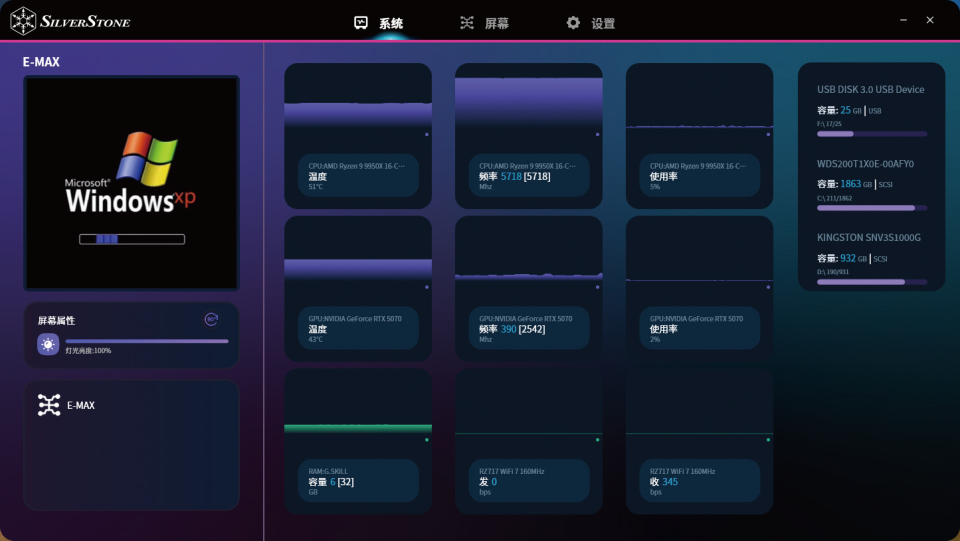Click the 90° rotate icon in 屏幕属性
The height and width of the screenshot is (541, 960).
point(211,319)
